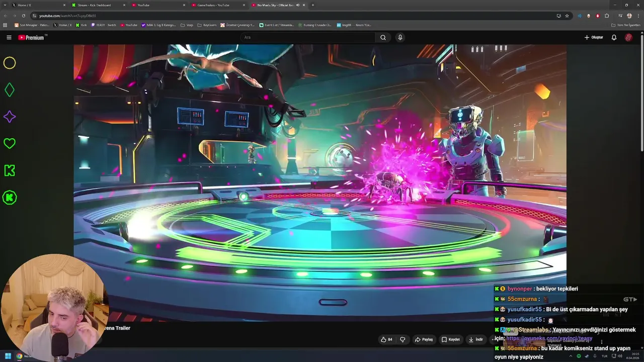Mute the No Man's Sky tab audio
The image size is (644, 362).
[x=298, y=5]
